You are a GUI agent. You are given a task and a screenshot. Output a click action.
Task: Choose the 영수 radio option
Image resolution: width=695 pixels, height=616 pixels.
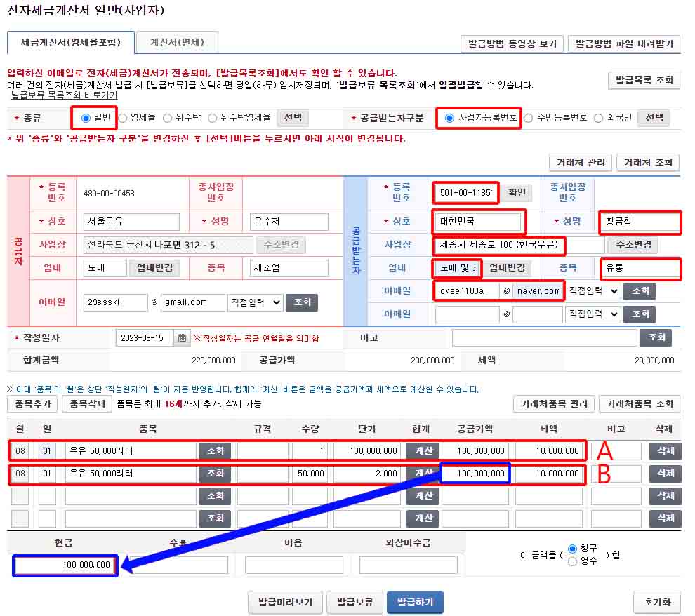(x=572, y=561)
